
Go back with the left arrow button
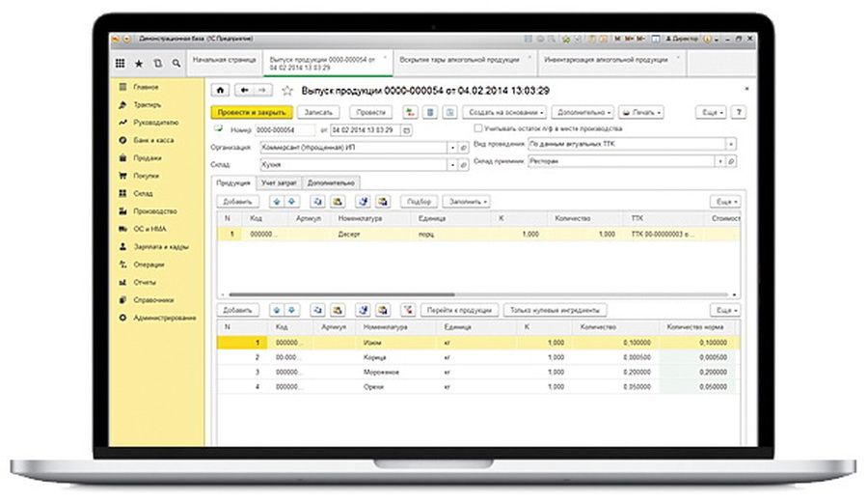click(x=245, y=90)
